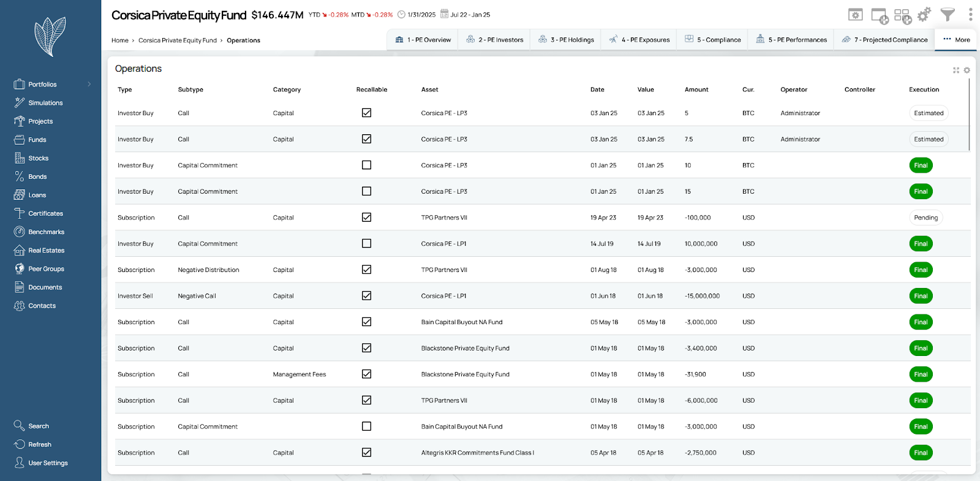Toggle Recallable checkbox for TPG Partners VII -100,000 row

click(x=366, y=218)
